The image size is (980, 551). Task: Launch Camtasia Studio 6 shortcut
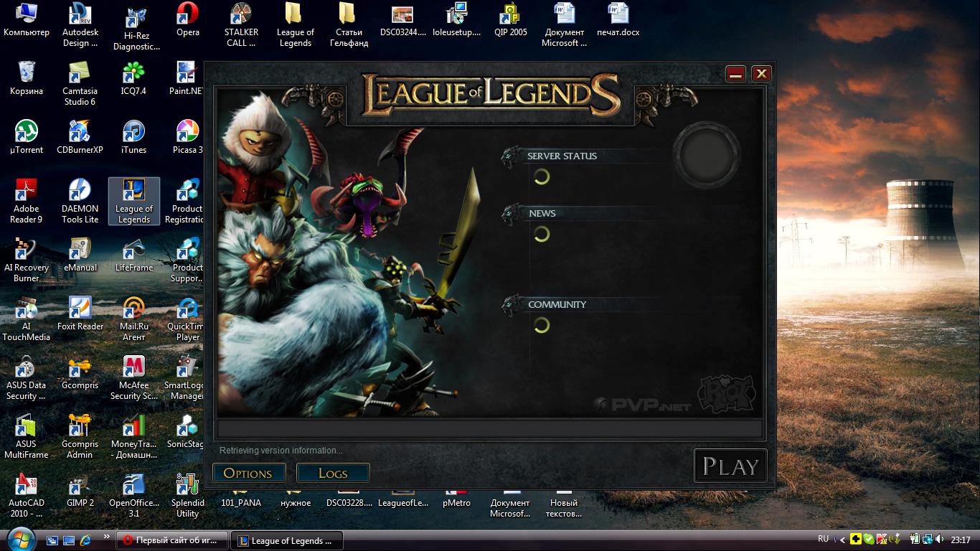80,84
